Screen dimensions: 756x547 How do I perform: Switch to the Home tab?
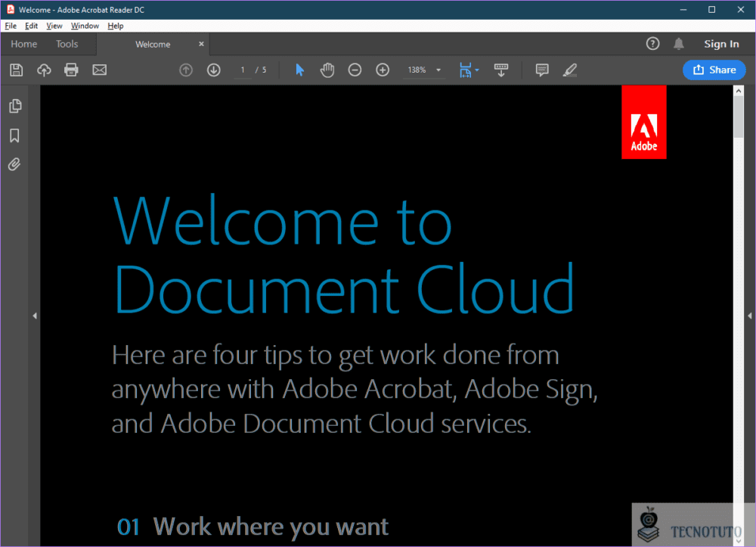pyautogui.click(x=24, y=44)
